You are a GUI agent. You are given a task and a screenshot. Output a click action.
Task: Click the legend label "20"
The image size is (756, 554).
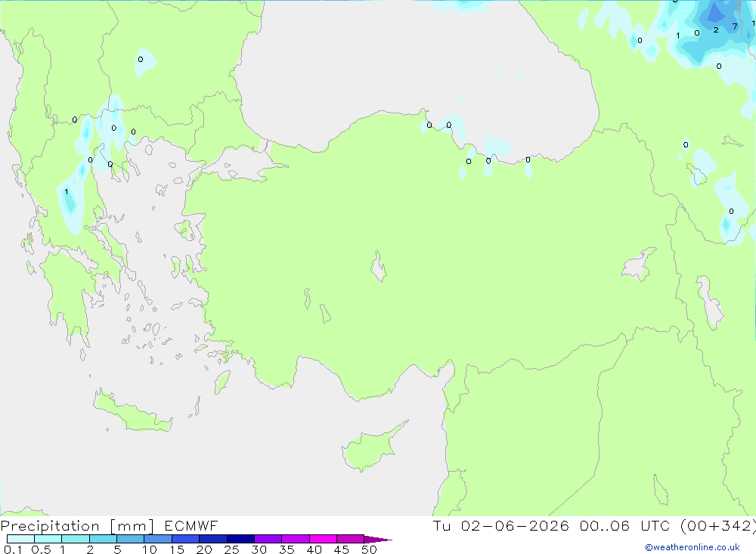[204, 549]
